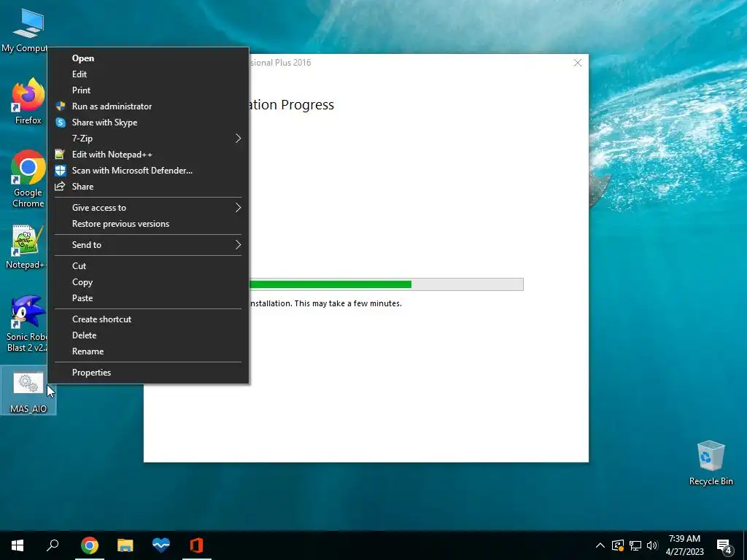Open File Explorer from the taskbar
Viewport: 747px width, 560px height.
tap(125, 545)
